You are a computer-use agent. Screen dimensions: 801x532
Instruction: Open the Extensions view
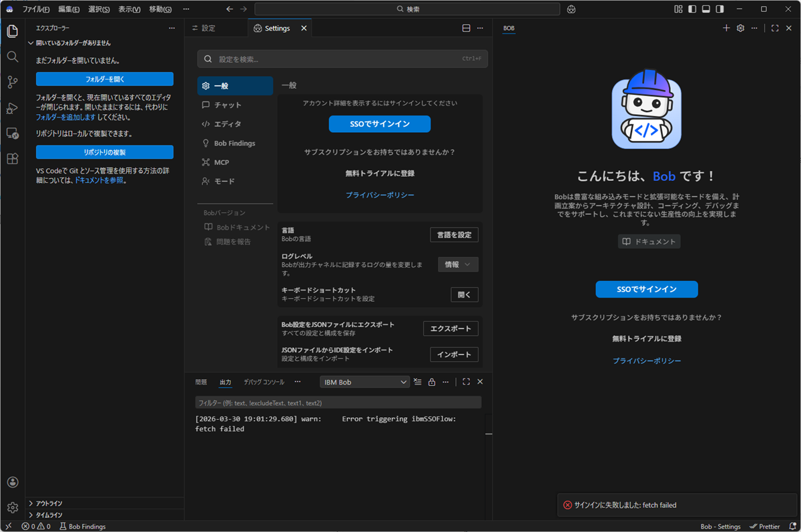click(x=12, y=159)
